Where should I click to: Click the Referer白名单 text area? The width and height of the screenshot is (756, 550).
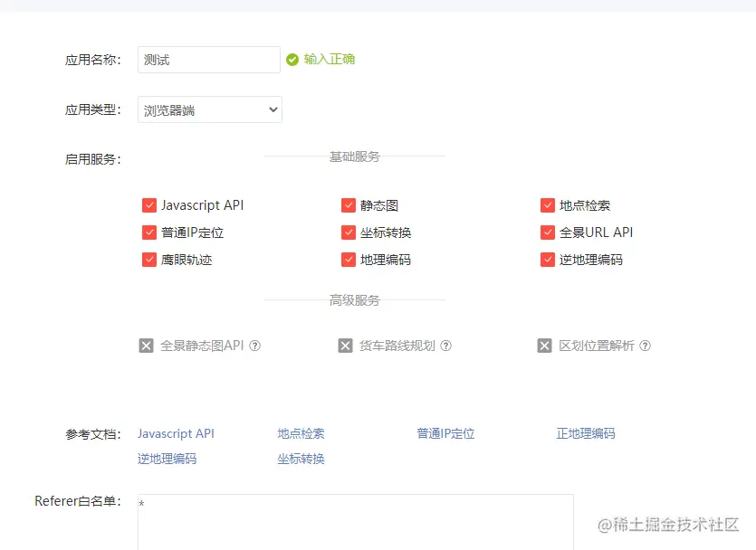pyautogui.click(x=355, y=522)
